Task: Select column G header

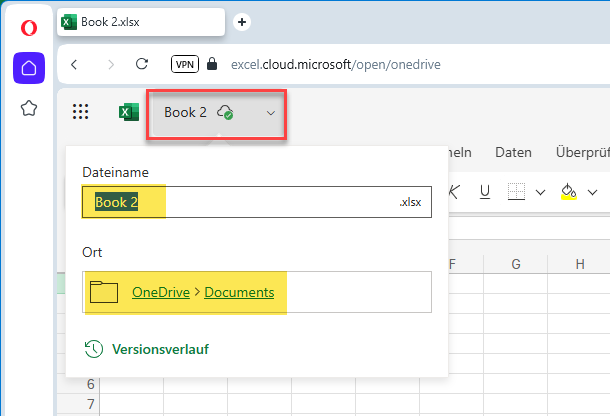Action: 516,264
